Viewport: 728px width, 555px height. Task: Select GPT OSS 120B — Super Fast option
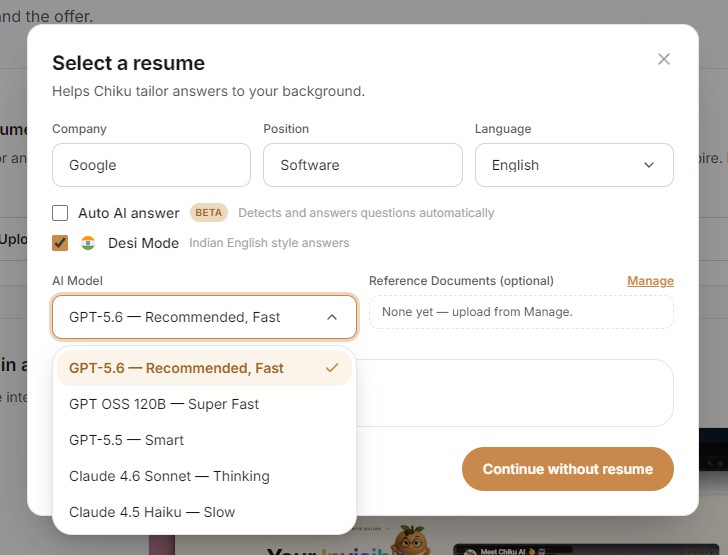coord(204,404)
